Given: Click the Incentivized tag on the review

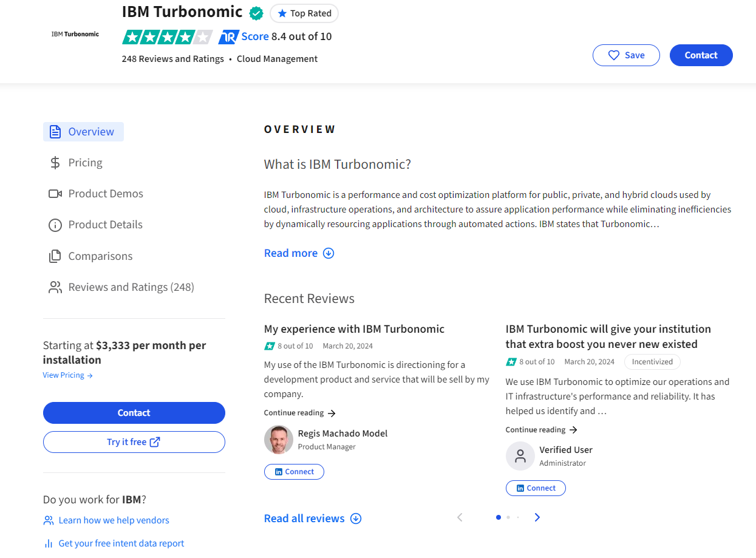Looking at the screenshot, I should click(x=652, y=362).
